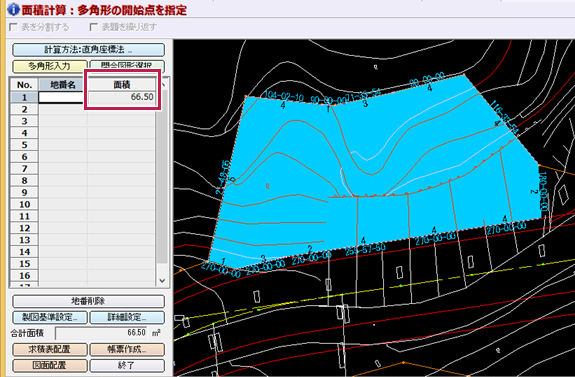This screenshot has height=377, width=575.
Task: Click the 求積表配置 button
Action: click(50, 349)
